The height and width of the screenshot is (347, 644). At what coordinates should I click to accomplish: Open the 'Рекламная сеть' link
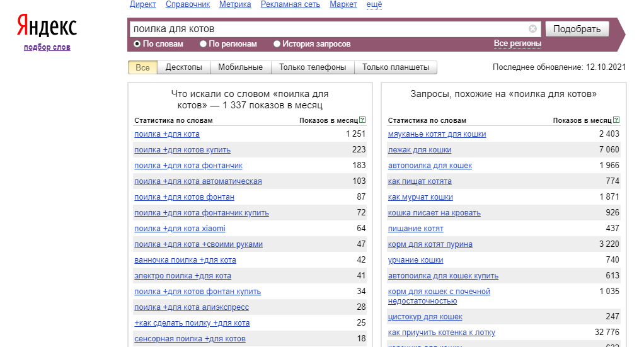point(290,4)
